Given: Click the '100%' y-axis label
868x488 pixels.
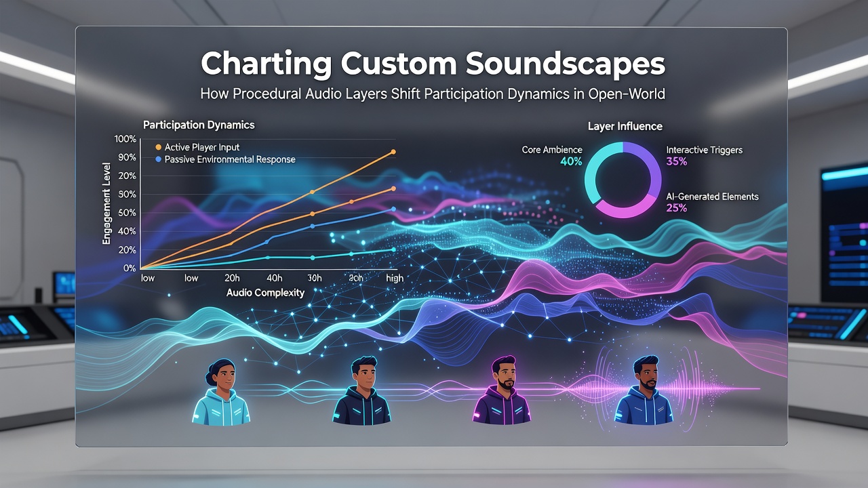Looking at the screenshot, I should [125, 139].
